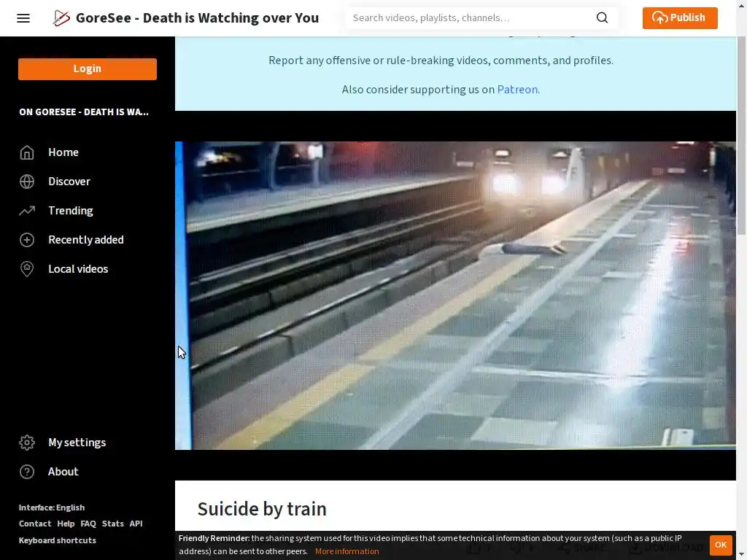Click the Local videos pin icon
Viewport: 747px width, 560px height.
tap(27, 269)
